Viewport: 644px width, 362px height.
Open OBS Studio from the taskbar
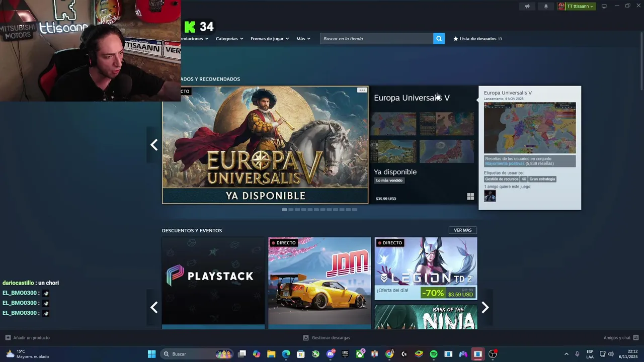tap(493, 354)
